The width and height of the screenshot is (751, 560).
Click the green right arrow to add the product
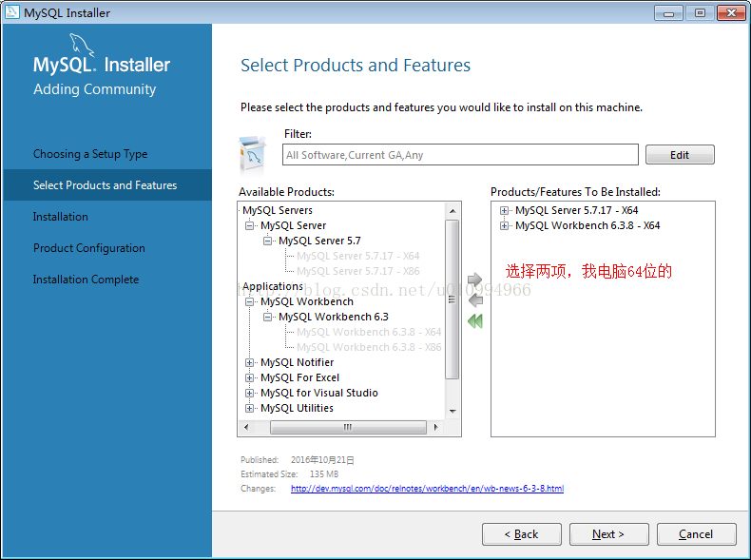coord(474,279)
